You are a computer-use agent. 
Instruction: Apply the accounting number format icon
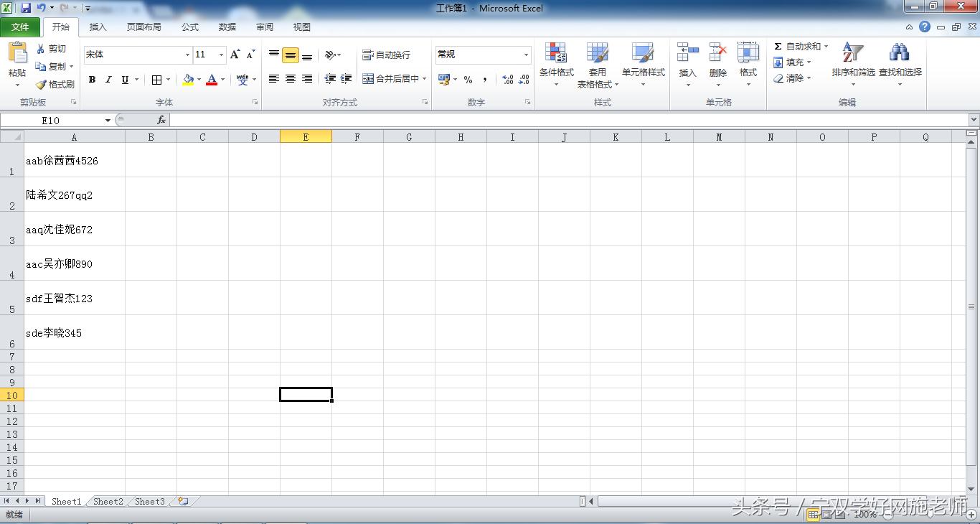click(444, 79)
